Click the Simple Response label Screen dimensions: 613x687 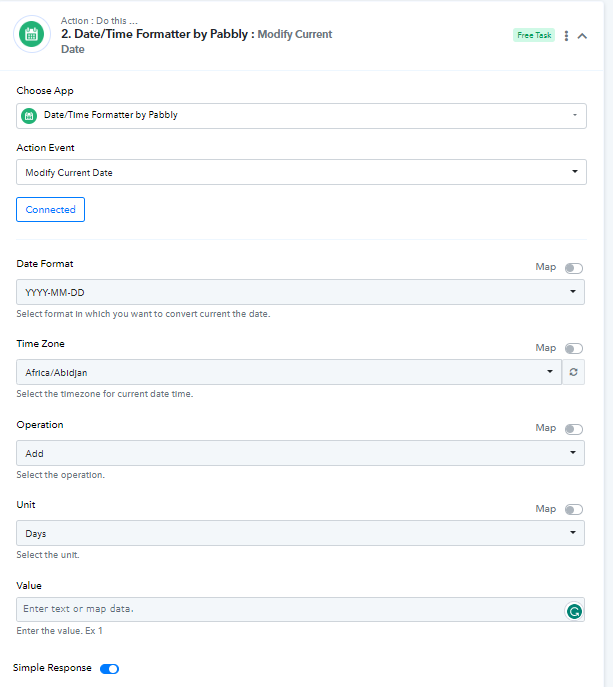(52, 668)
